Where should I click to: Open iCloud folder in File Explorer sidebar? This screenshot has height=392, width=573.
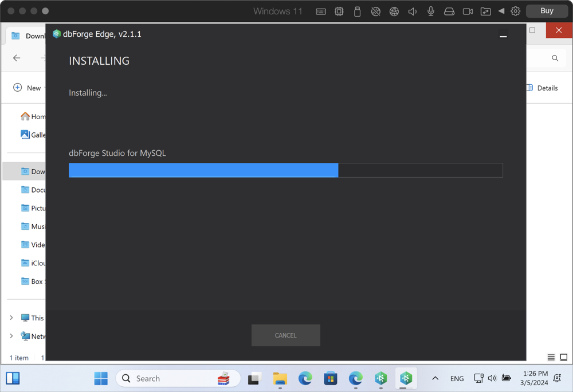pos(33,262)
